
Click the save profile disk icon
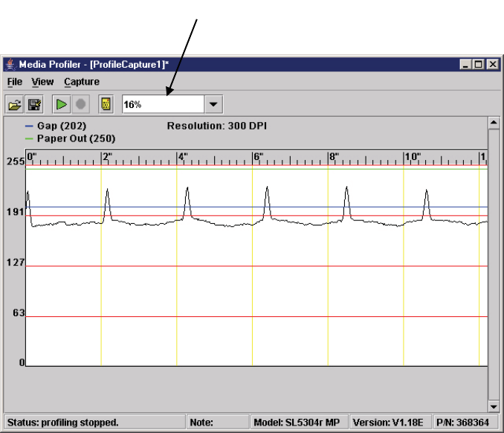pos(34,105)
